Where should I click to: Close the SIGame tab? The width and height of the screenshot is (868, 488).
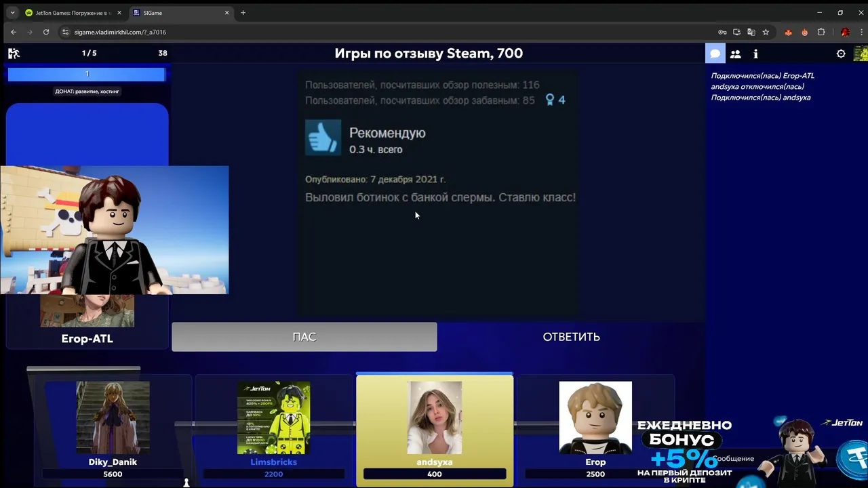(226, 13)
